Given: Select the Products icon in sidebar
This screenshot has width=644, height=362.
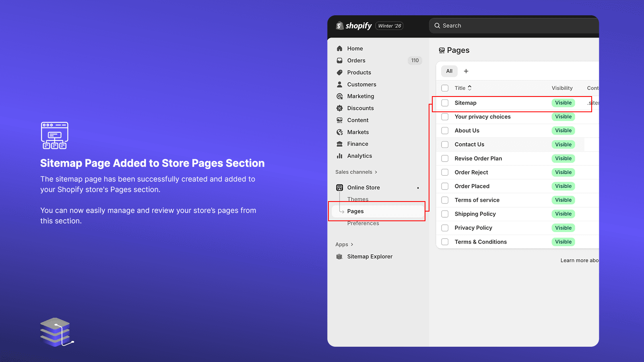Looking at the screenshot, I should coord(340,72).
